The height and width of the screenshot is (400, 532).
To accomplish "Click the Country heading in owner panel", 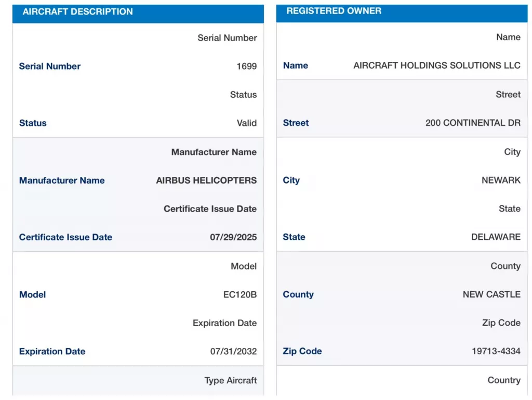I will click(x=504, y=380).
